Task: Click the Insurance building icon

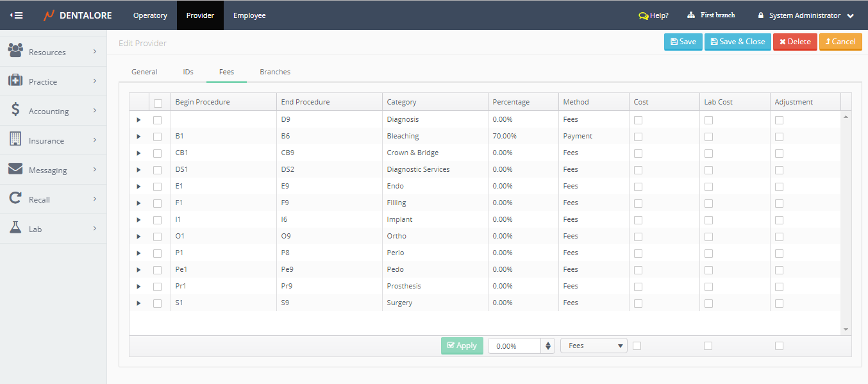Action: [15, 139]
